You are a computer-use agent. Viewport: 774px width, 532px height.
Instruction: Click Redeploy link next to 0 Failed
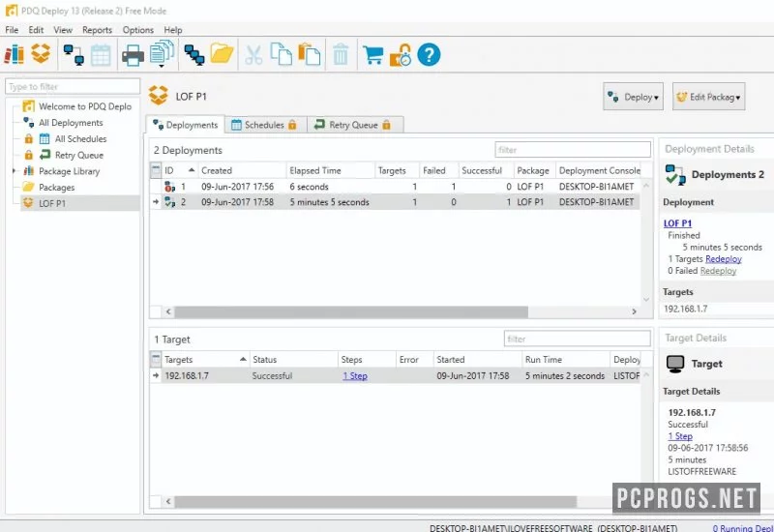pos(718,271)
